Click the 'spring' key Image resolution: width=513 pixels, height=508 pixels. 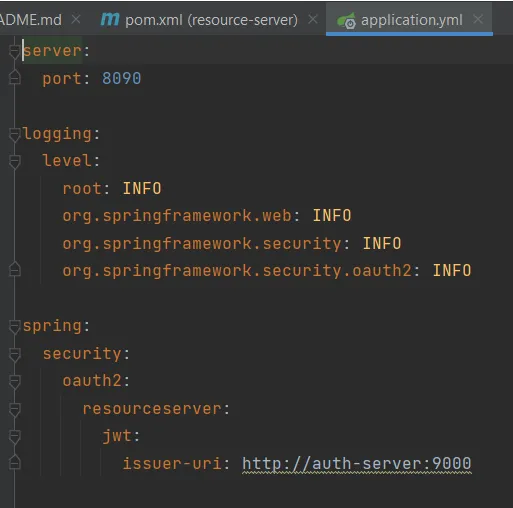[x=52, y=326]
